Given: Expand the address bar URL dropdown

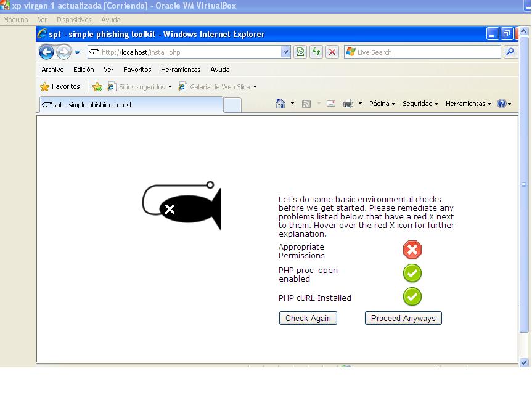Looking at the screenshot, I should click(x=285, y=52).
